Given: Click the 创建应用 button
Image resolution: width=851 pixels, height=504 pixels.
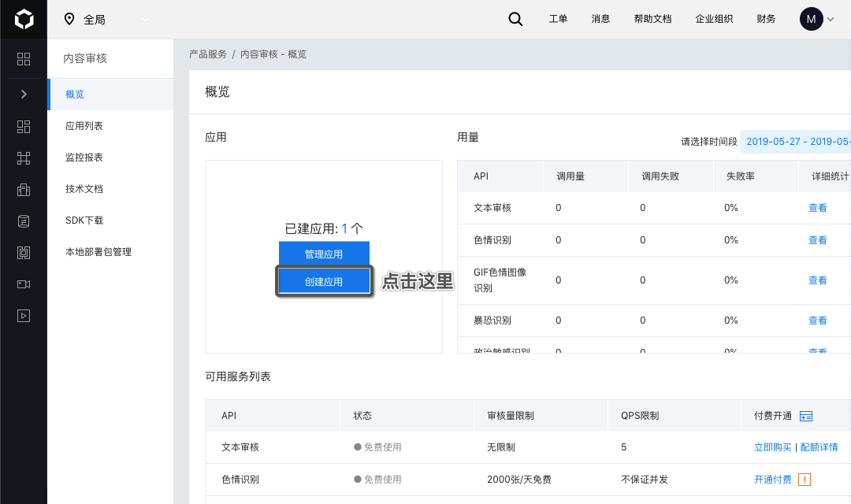Looking at the screenshot, I should point(324,281).
